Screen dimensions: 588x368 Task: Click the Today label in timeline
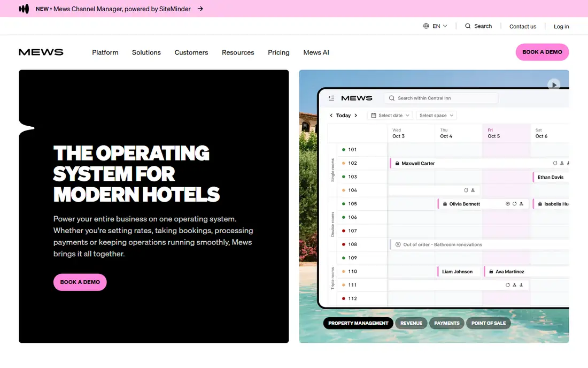tap(343, 116)
